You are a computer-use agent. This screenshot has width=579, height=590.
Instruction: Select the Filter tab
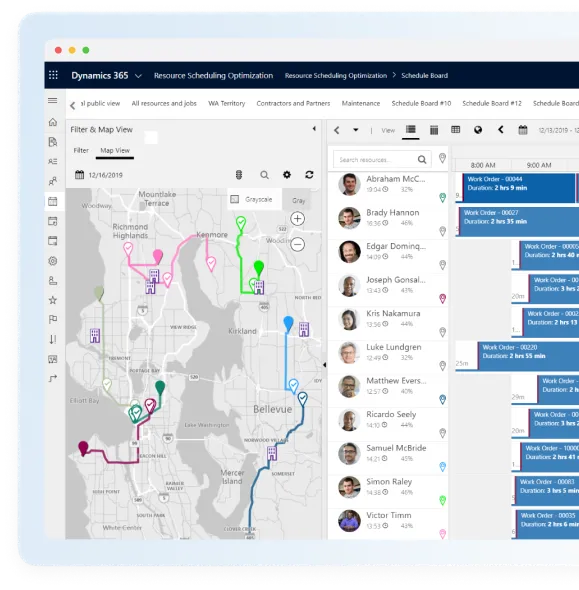click(81, 151)
